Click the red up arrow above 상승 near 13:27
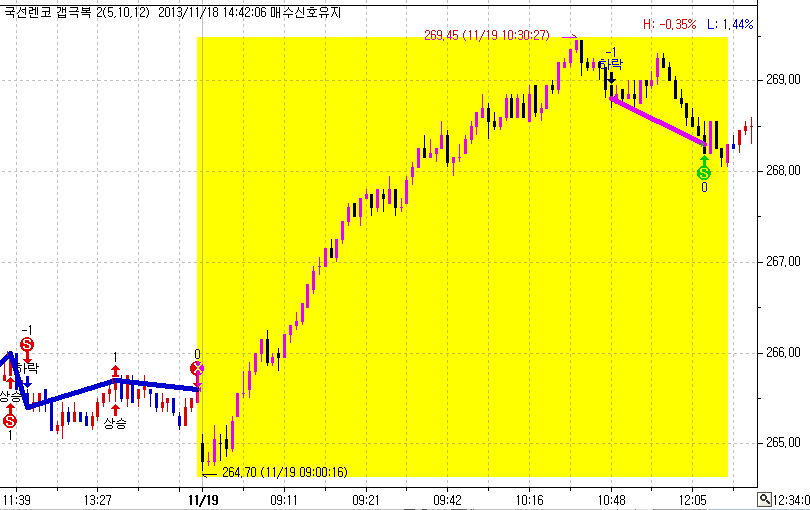The image size is (810, 510). [x=115, y=410]
